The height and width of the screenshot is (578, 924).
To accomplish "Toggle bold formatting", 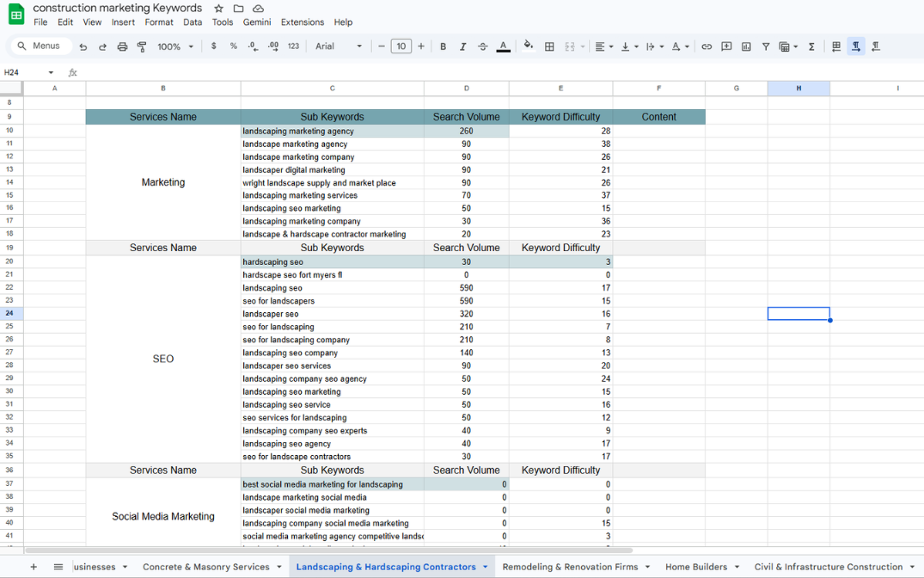I will click(x=443, y=46).
